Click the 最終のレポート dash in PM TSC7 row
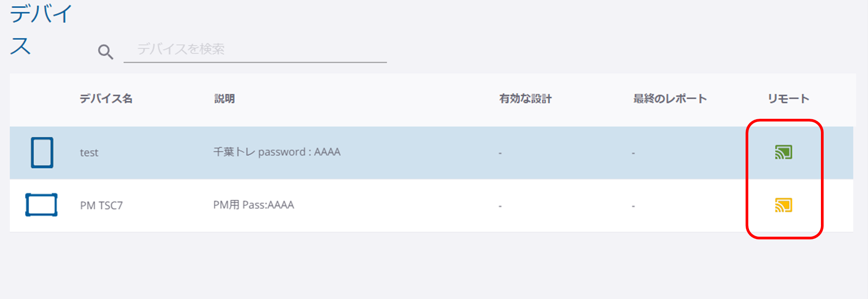Image resolution: width=868 pixels, height=299 pixels. 633,206
